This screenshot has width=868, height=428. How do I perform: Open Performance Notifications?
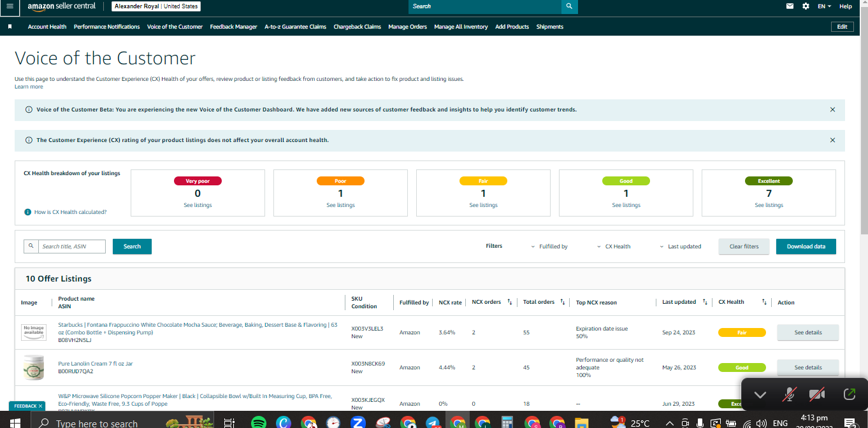106,27
